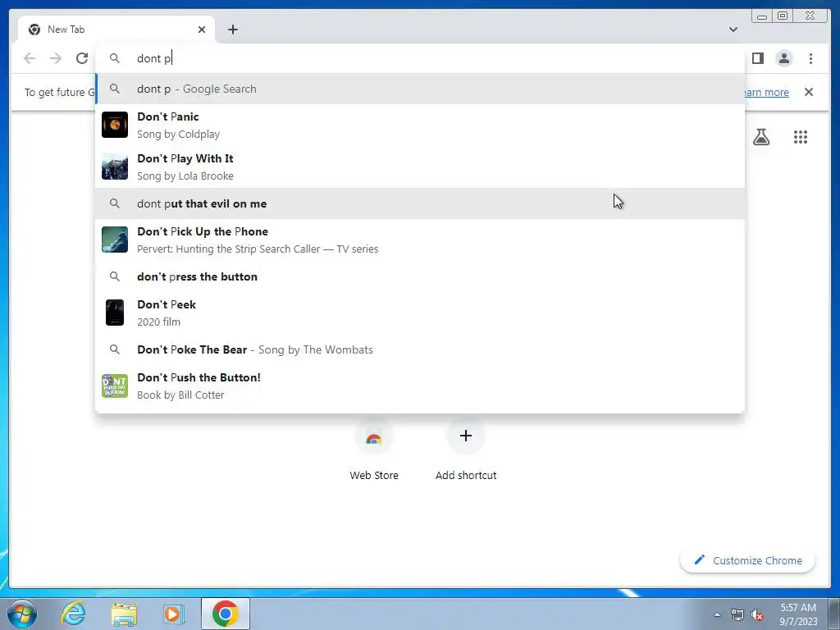Screen dimensions: 840x630
Task: Select 'dont p - Google Search' suggestion
Action: tap(420, 89)
